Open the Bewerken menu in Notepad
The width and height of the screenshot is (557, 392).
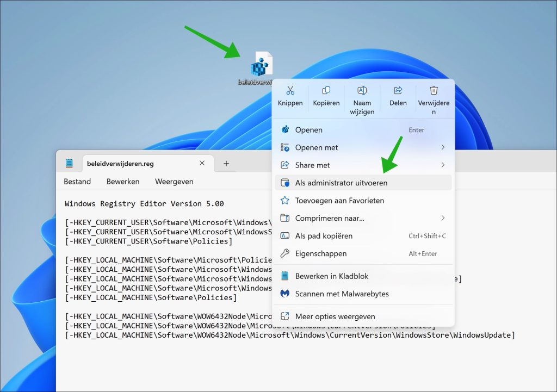(x=123, y=182)
